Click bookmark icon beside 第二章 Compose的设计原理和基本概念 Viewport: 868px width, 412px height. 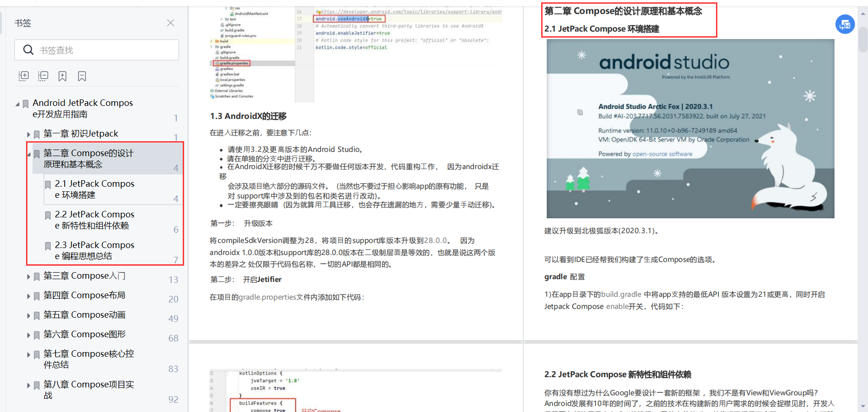coord(37,154)
